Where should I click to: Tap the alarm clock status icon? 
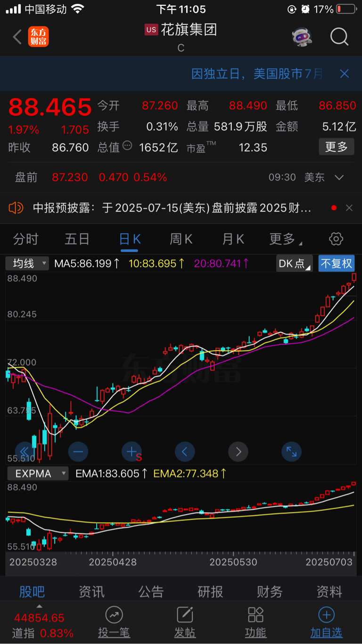[305, 9]
